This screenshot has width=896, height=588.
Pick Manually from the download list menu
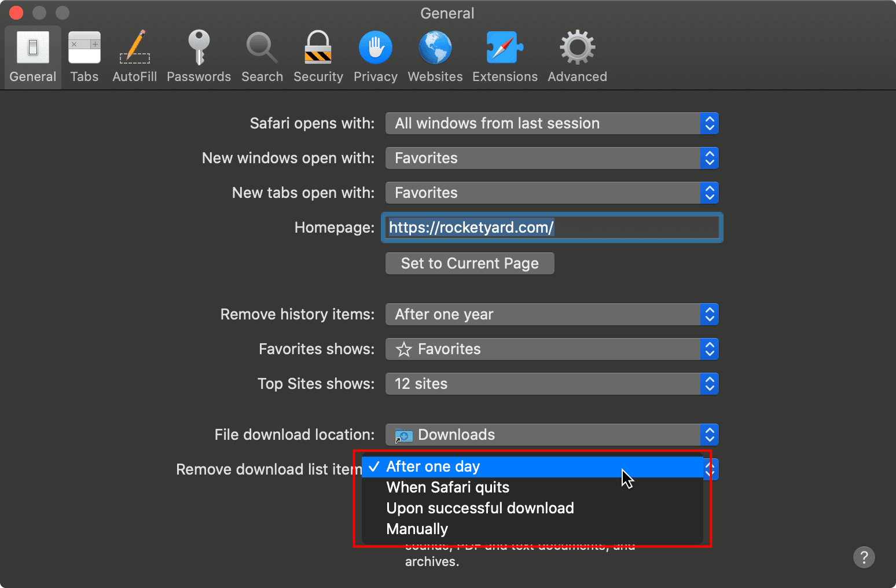click(x=417, y=529)
